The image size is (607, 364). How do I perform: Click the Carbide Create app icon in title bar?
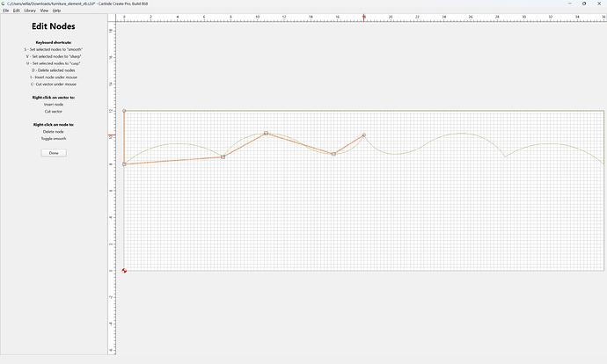point(4,4)
